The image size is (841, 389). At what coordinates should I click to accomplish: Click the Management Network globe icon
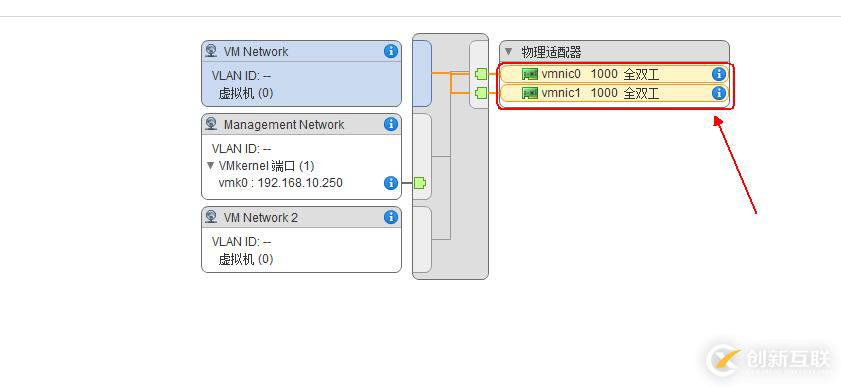pos(212,124)
